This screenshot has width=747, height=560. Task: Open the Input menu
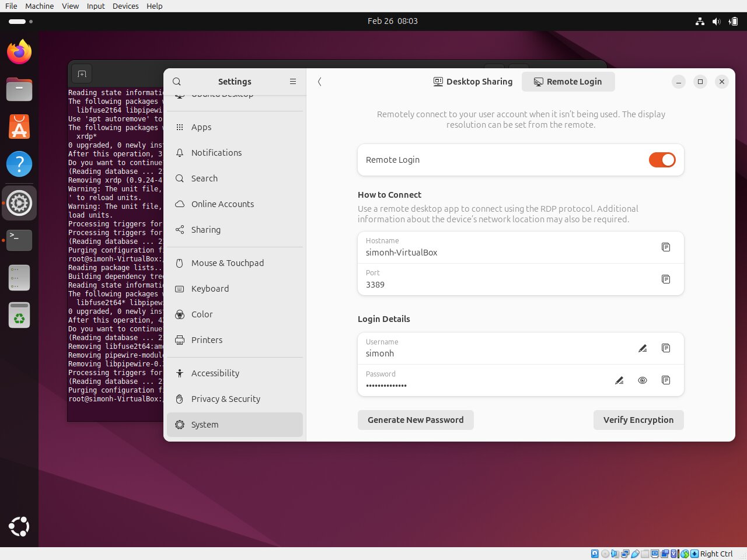(x=96, y=6)
